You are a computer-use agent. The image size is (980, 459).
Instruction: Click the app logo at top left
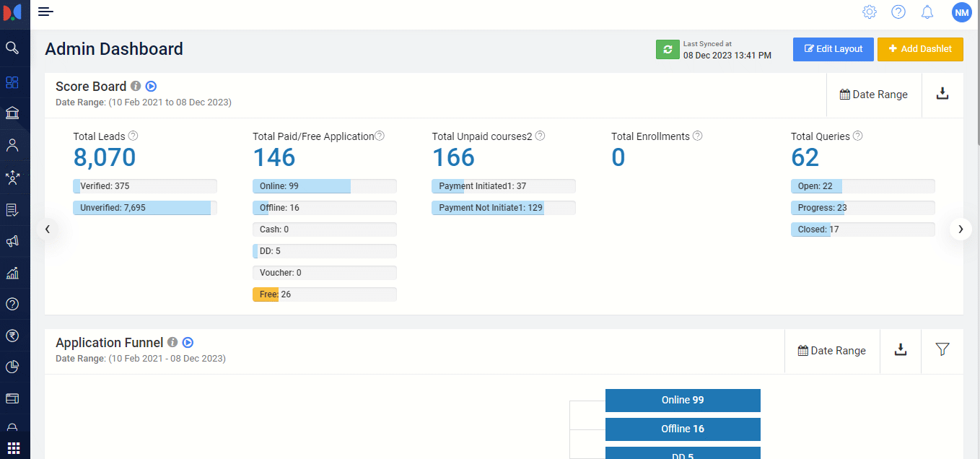point(13,12)
